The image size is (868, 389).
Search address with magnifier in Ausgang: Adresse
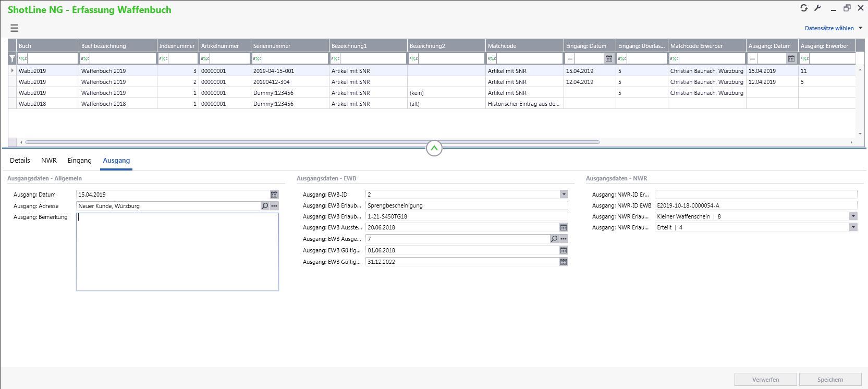pos(265,206)
